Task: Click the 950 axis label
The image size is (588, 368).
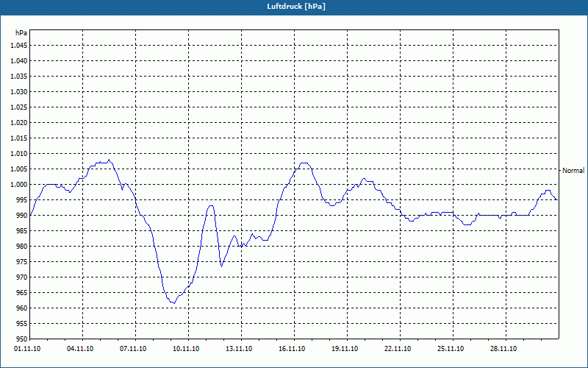Action: coord(23,339)
